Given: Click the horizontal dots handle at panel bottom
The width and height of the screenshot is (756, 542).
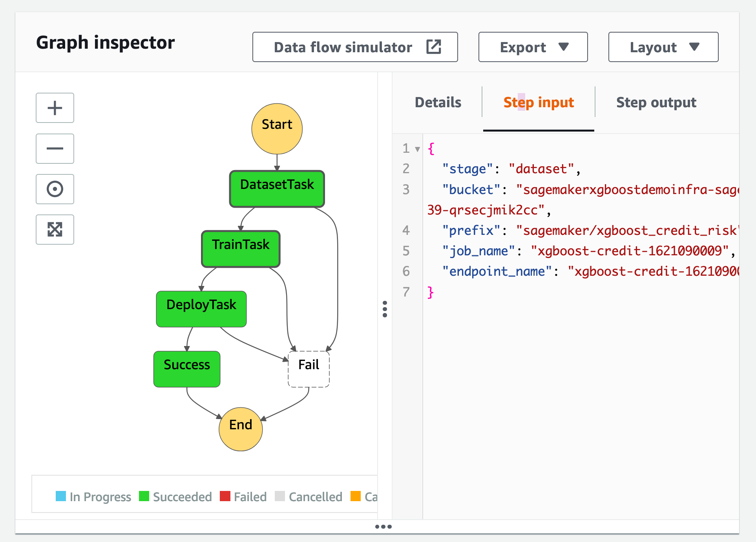Looking at the screenshot, I should (383, 527).
